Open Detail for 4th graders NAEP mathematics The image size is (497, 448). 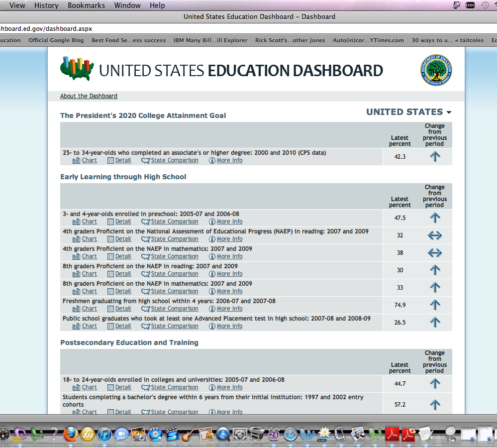point(123,256)
